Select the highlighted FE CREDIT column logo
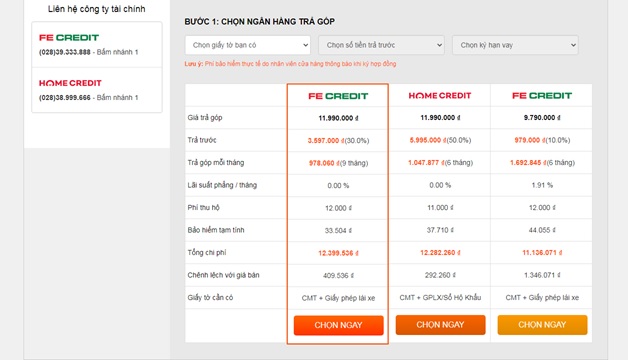This screenshot has width=628, height=360. 338,96
